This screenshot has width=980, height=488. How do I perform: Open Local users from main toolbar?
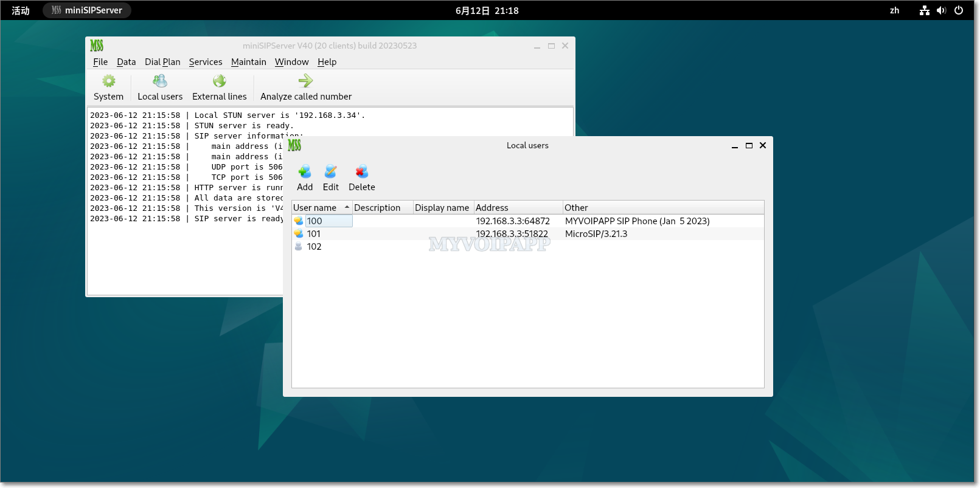tap(160, 88)
